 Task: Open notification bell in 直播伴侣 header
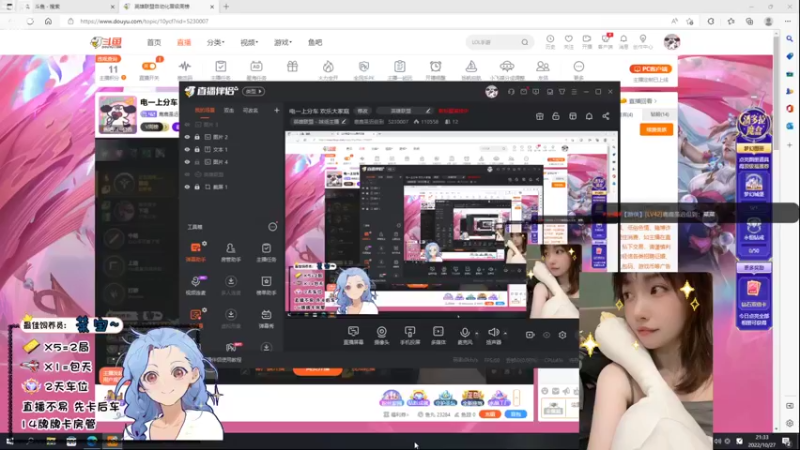pyautogui.click(x=589, y=116)
